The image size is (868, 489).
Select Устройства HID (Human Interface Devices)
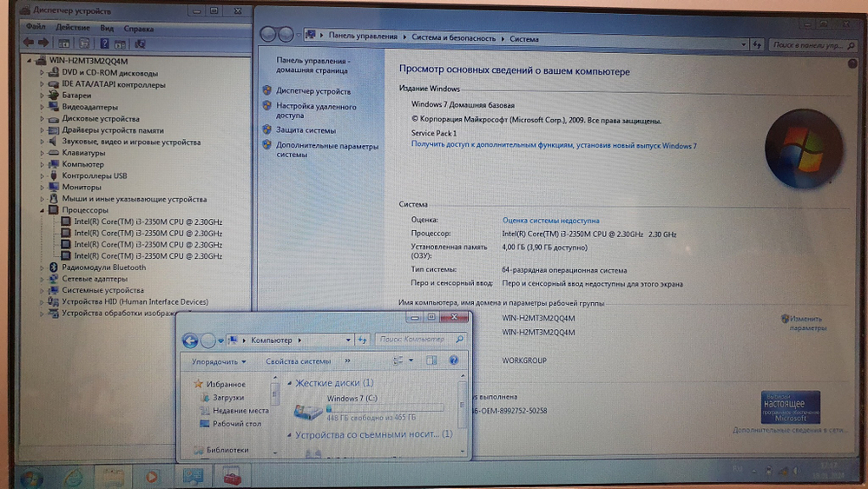coord(135,301)
